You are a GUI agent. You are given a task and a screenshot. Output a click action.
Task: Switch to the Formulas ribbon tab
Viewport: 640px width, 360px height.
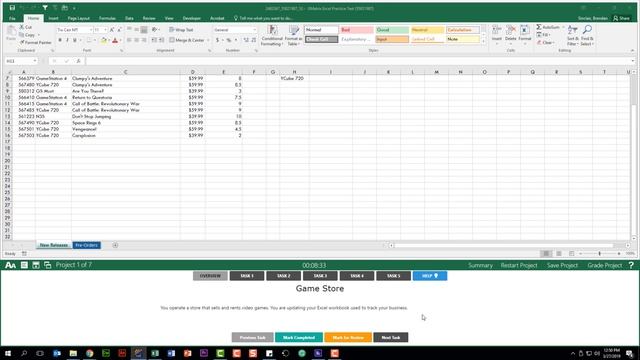[x=107, y=18]
